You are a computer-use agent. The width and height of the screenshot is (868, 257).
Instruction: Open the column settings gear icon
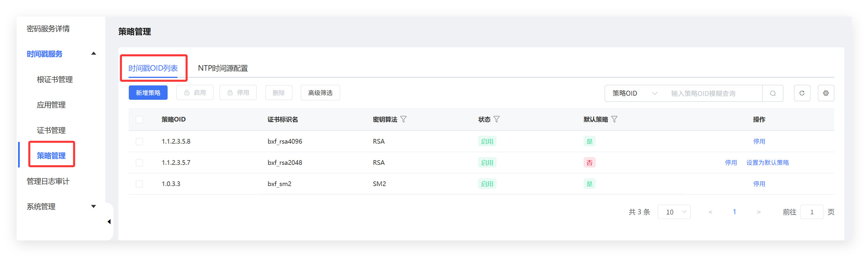click(x=826, y=93)
